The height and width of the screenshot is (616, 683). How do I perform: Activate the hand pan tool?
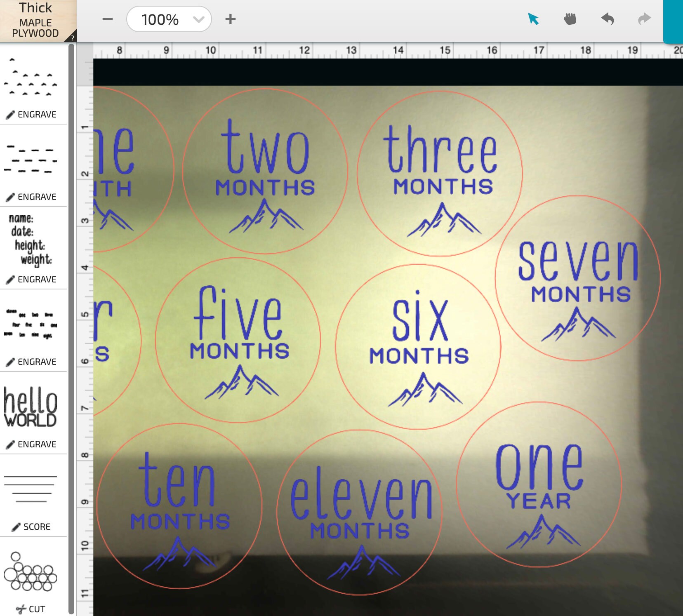click(x=570, y=19)
